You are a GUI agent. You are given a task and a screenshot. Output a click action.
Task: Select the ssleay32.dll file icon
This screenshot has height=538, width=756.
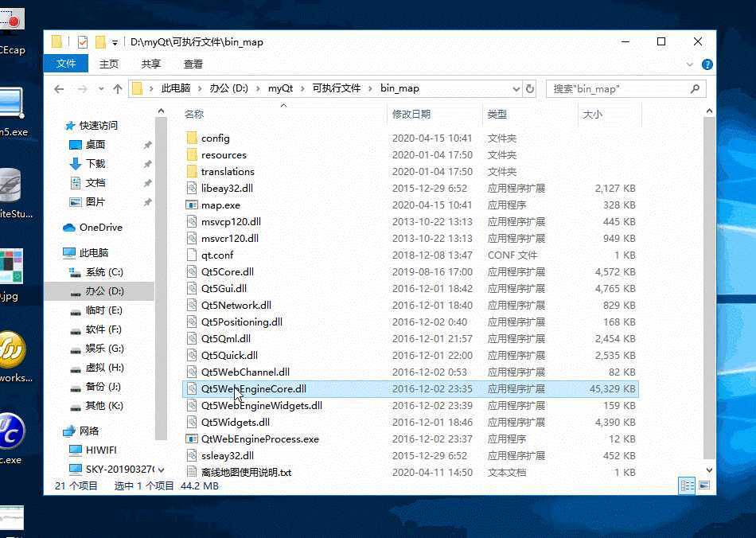tap(192, 455)
